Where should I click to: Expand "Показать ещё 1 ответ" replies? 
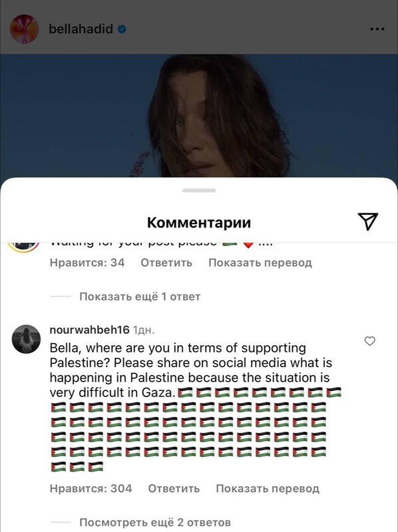pyautogui.click(x=140, y=297)
